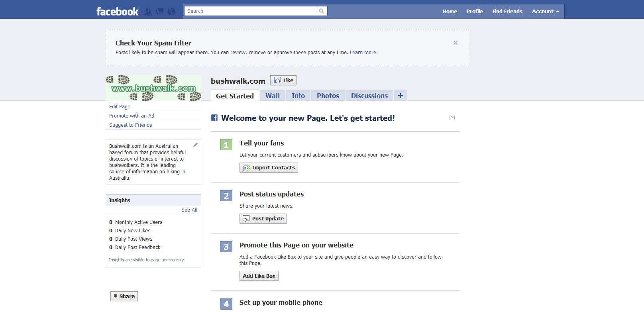
Task: Click the search magnifier button
Action: (322, 11)
